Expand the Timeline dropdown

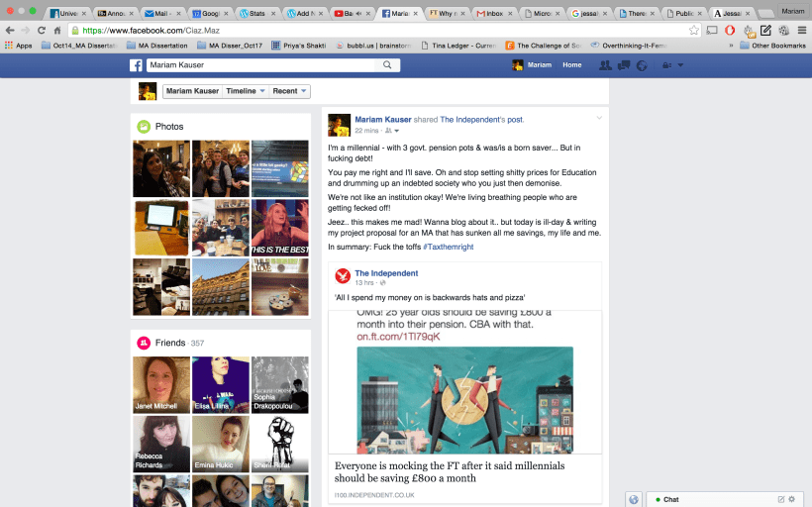tap(246, 91)
